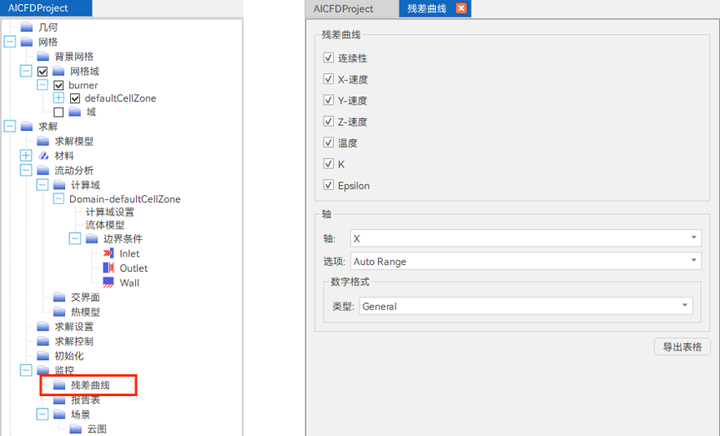The width and height of the screenshot is (720, 436).
Task: Collapse the burner tree node
Action: pyautogui.click(x=42, y=84)
